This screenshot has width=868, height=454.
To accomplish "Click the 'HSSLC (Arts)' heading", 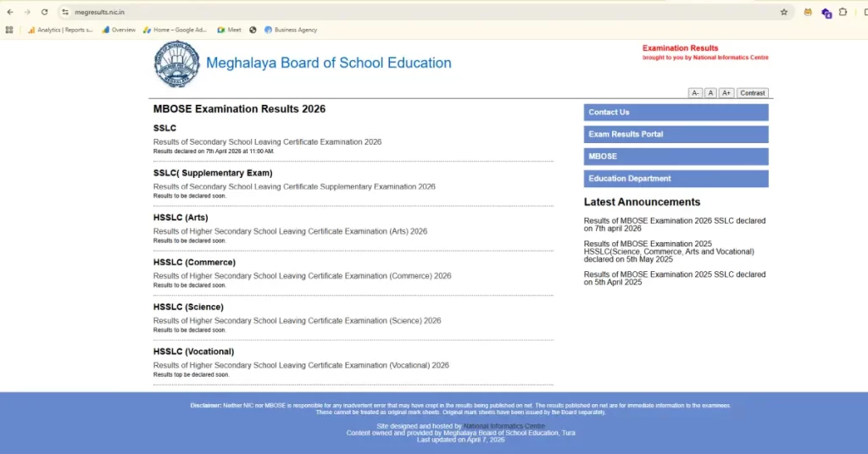I will [181, 218].
